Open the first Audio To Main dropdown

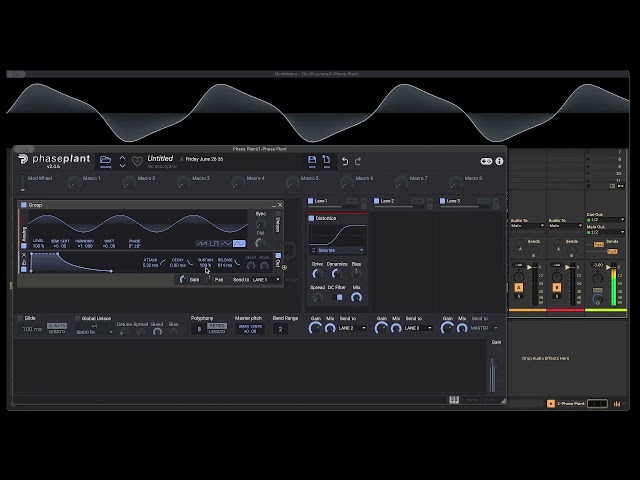(527, 226)
